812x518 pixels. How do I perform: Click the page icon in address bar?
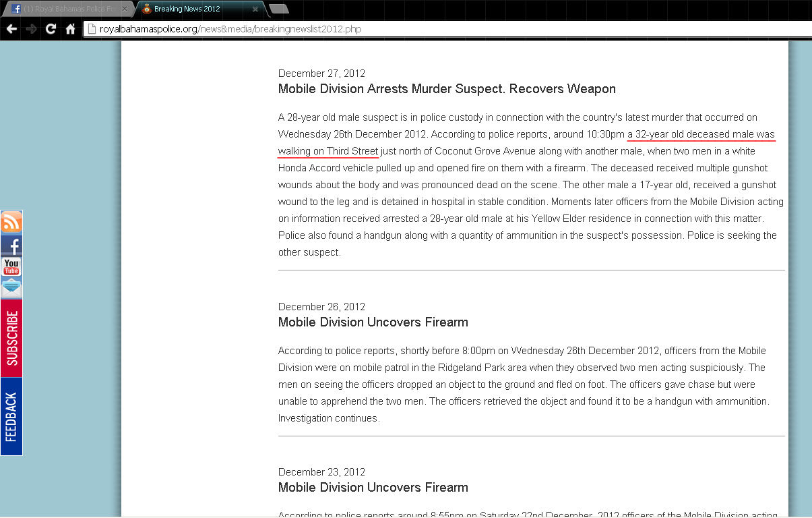[x=92, y=29]
